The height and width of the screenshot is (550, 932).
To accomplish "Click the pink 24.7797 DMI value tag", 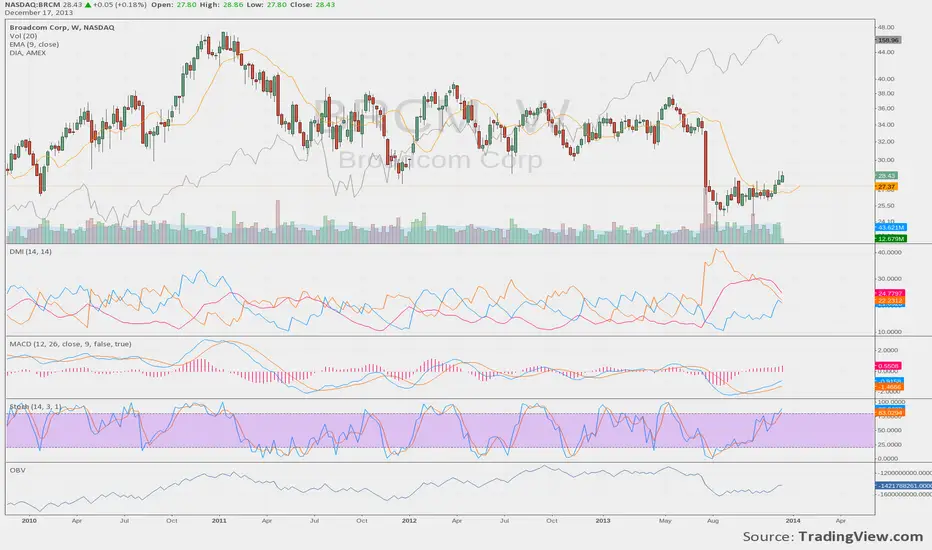I will (x=890, y=294).
